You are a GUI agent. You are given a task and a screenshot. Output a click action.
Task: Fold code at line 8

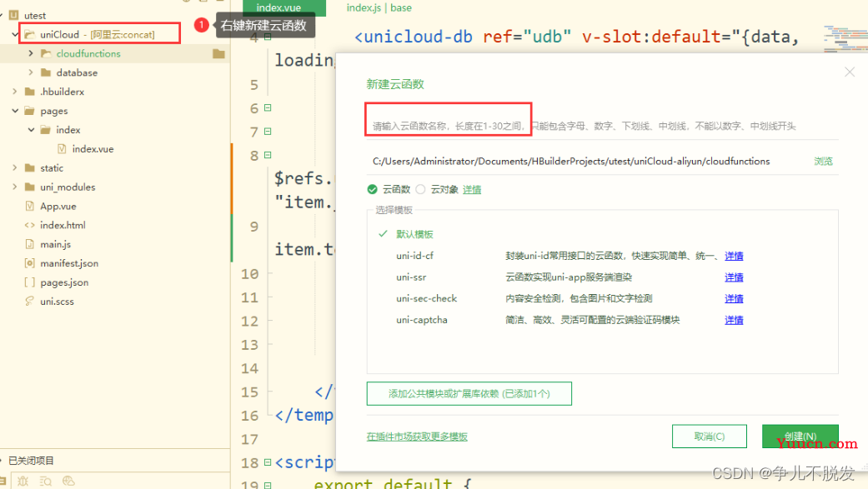(x=268, y=156)
